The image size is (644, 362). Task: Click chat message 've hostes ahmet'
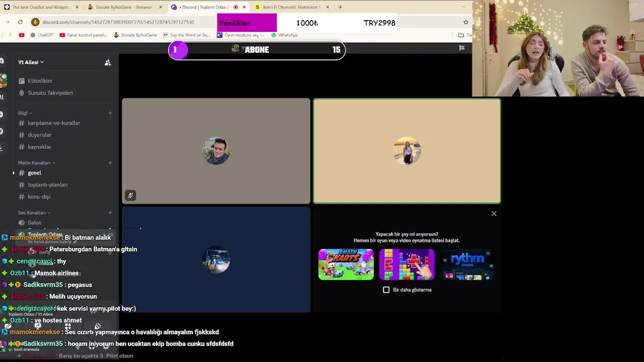pos(58,321)
